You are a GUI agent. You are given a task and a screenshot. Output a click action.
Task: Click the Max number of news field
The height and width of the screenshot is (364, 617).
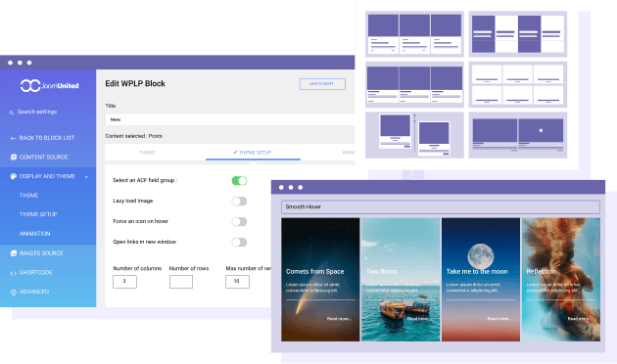pos(237,282)
